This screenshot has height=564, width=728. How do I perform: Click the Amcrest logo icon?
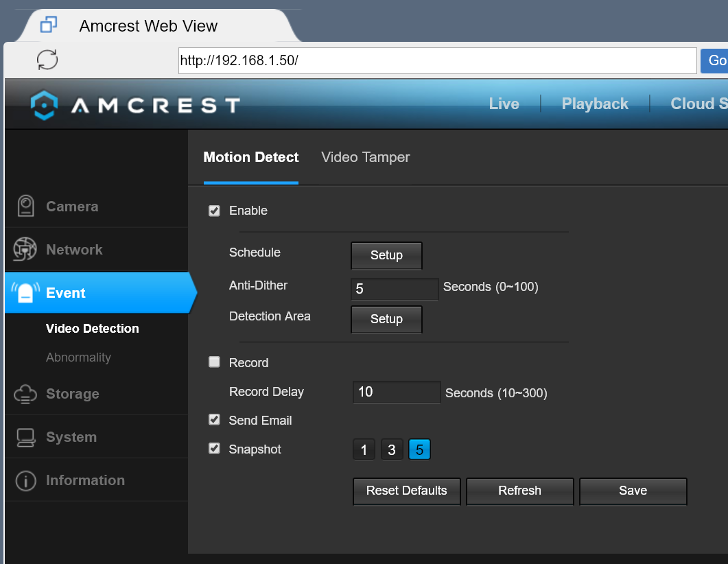click(x=44, y=105)
